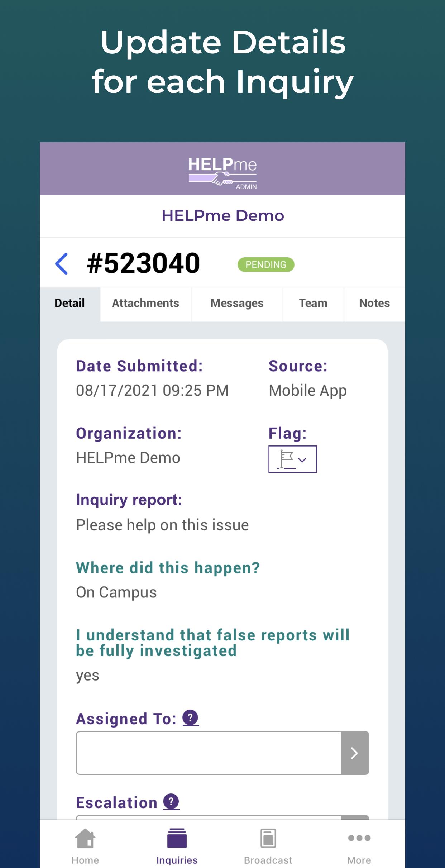Switch to the Detail tab
Viewport: 445px width, 868px height.
click(x=70, y=303)
